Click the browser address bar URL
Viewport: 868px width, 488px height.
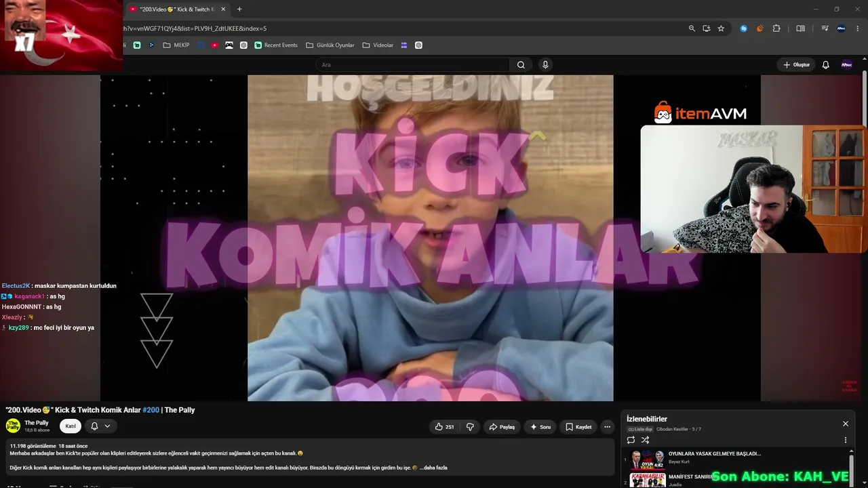[x=195, y=28]
